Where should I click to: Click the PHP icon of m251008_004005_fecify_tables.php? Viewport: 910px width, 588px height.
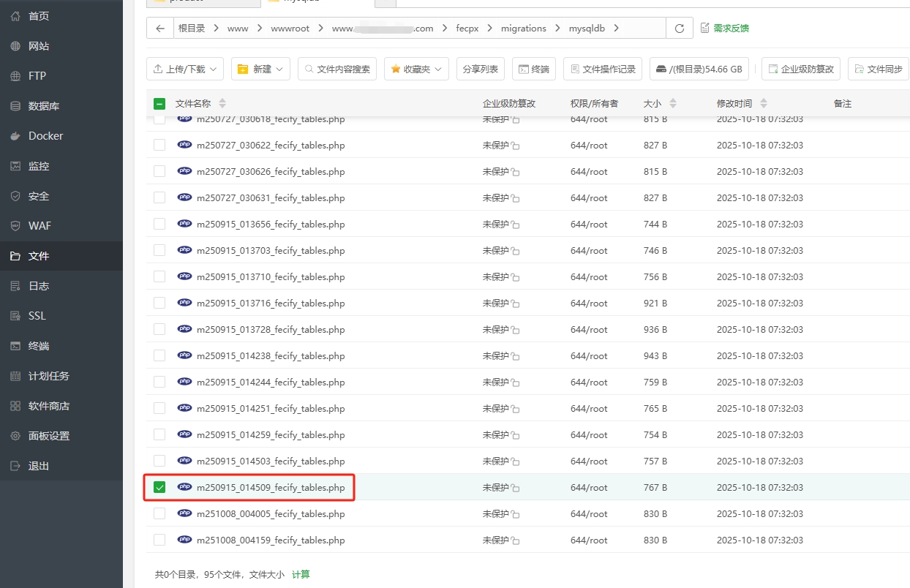point(184,513)
